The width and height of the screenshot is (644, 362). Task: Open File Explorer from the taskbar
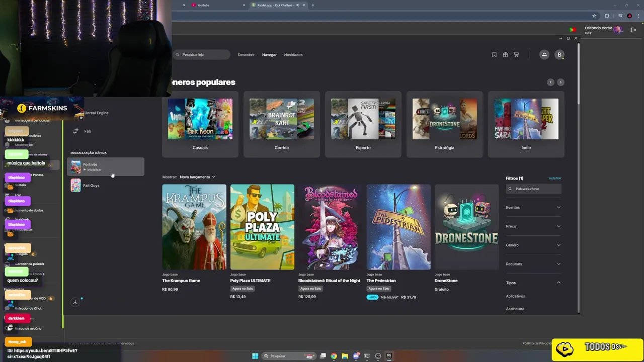(345, 356)
